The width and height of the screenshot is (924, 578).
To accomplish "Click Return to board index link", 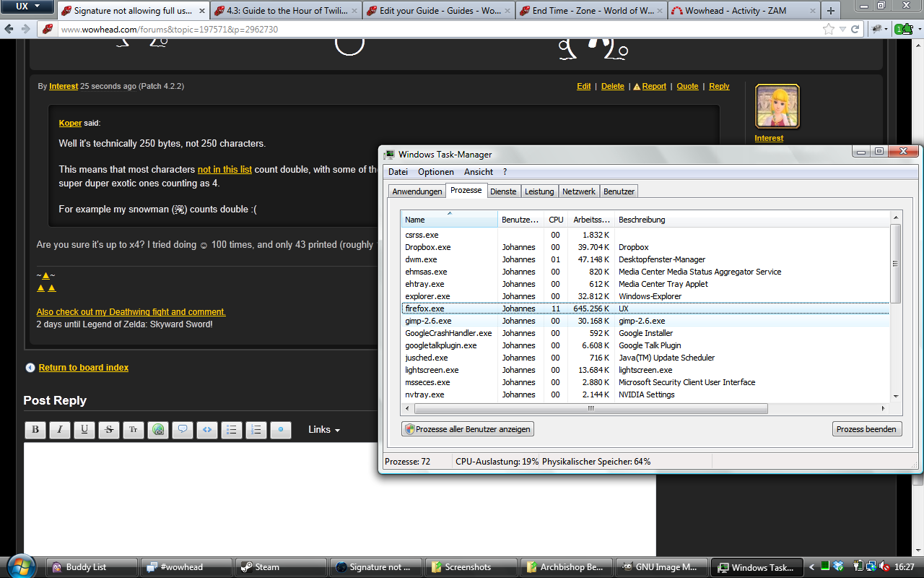I will (x=84, y=368).
